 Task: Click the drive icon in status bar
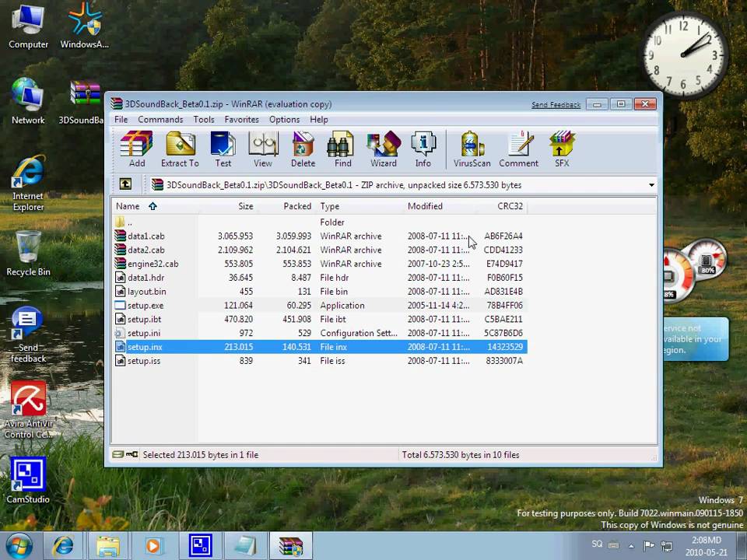[x=117, y=455]
